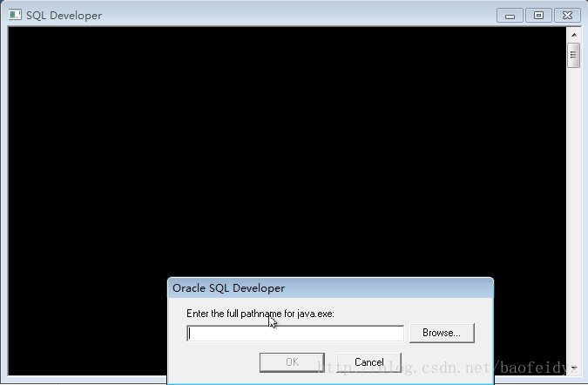
Task: Click the SQL Developer window title text
Action: tap(64, 16)
